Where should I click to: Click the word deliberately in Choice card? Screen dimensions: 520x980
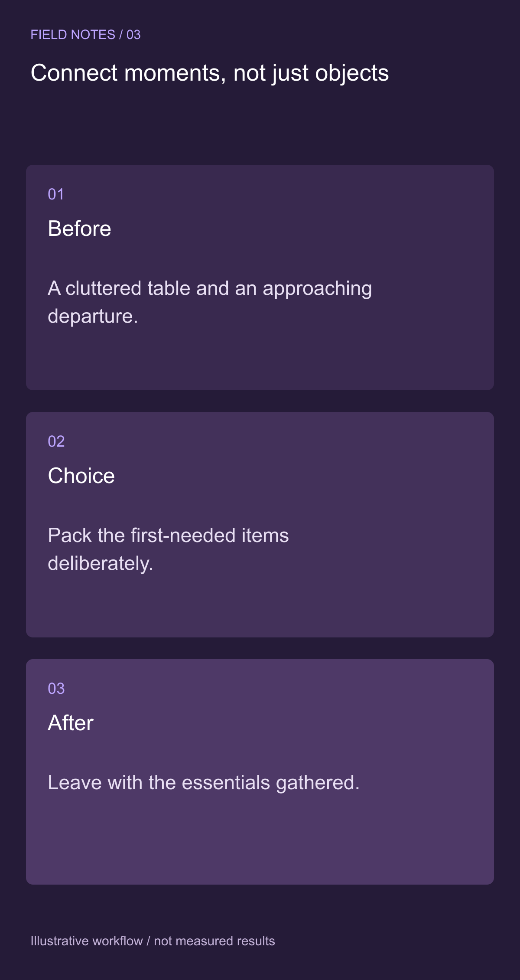[101, 563]
